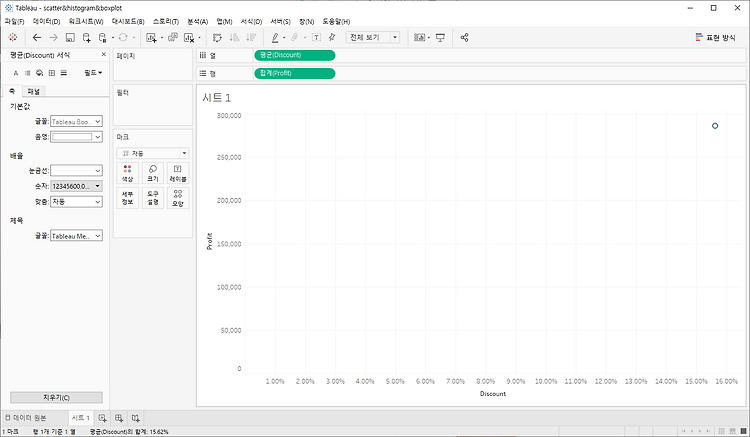The height and width of the screenshot is (437, 750).
Task: Click the 합계(Profit) pill on rows shelf
Action: [295, 73]
